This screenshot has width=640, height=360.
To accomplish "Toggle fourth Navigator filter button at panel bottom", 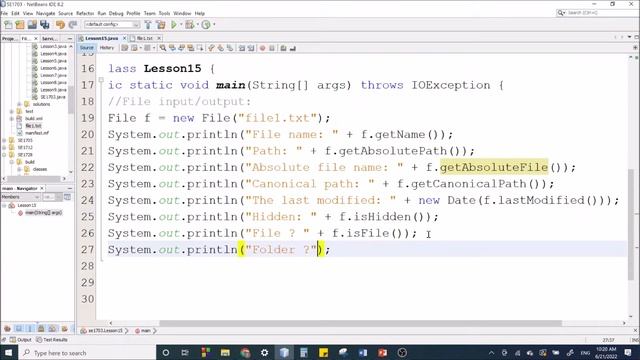I will 41,329.
